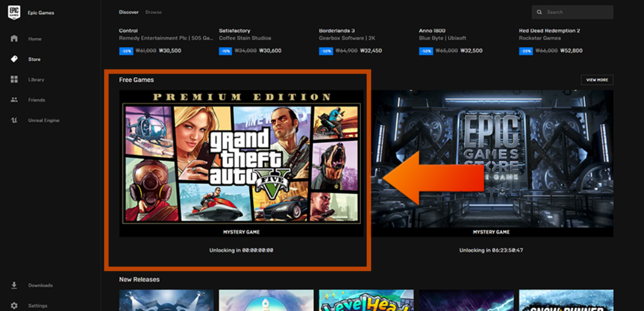Click the ₩32,500 Anno 1800 price
644x311 pixels.
pos(472,51)
